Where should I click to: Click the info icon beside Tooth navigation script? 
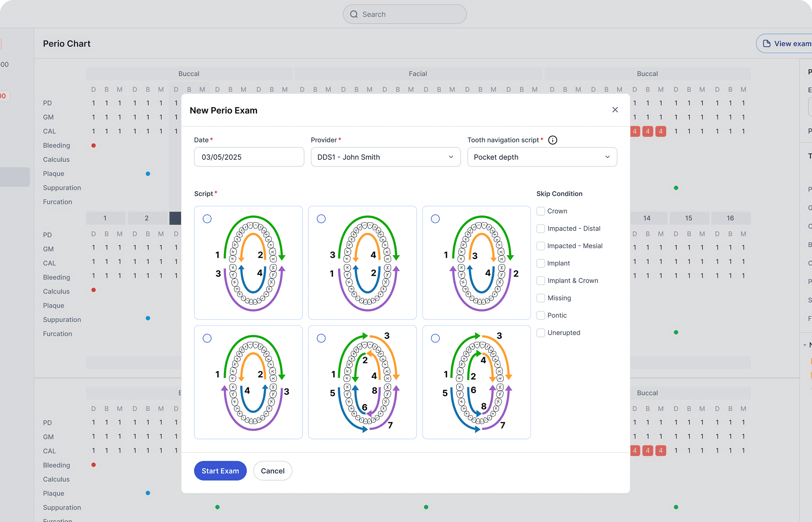[x=552, y=140]
